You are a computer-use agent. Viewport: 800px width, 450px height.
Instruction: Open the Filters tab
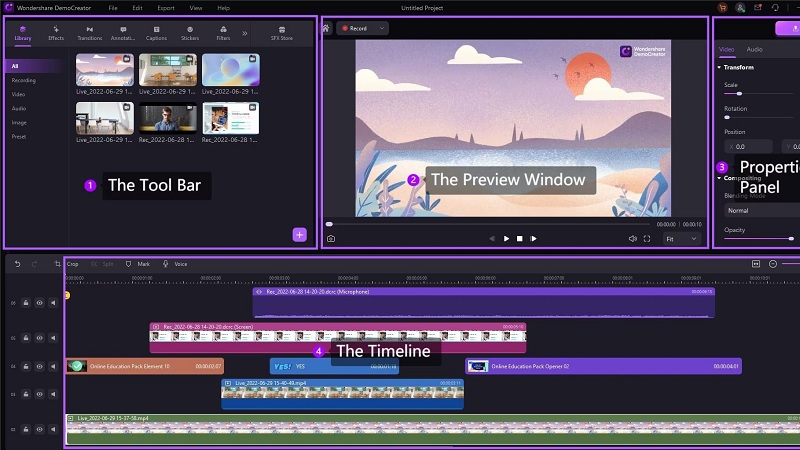223,34
